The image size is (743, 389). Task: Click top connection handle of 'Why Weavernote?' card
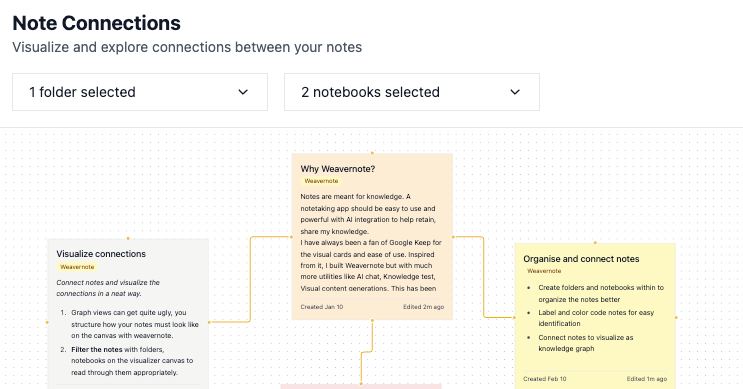[372, 153]
